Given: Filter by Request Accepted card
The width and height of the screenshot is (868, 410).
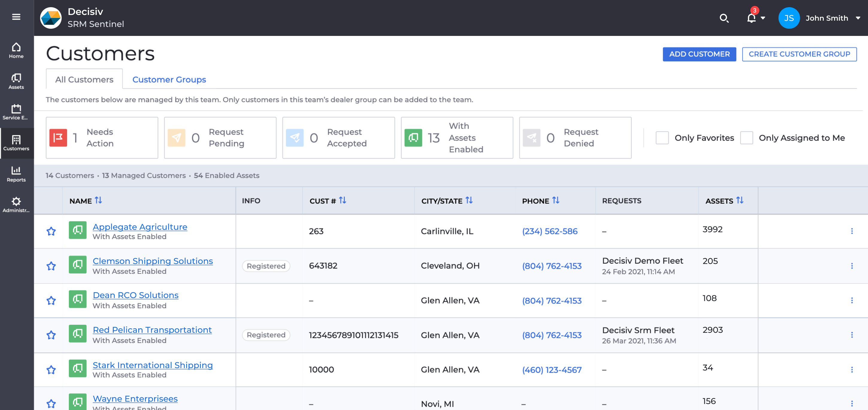Looking at the screenshot, I should pos(338,138).
